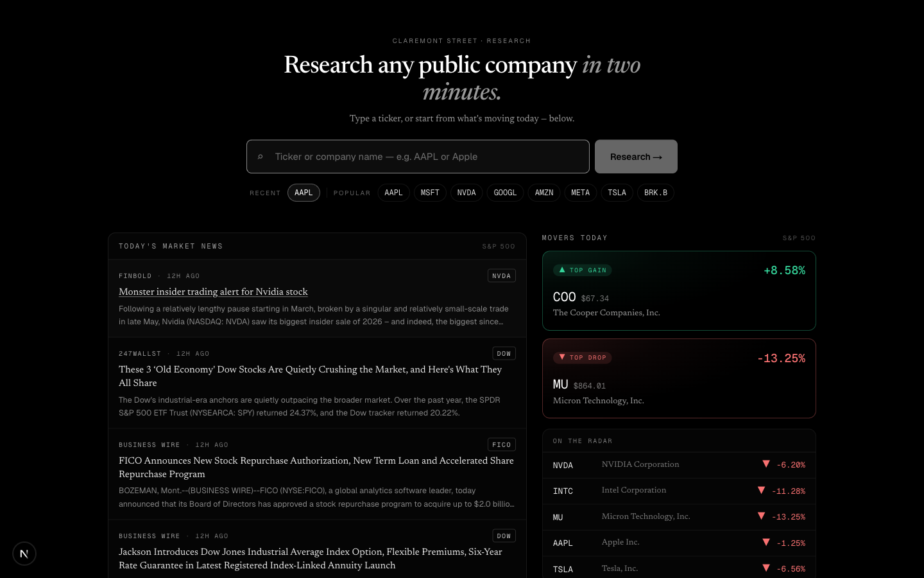The image size is (924, 578).
Task: Select the popular AAPL chip
Action: point(393,193)
